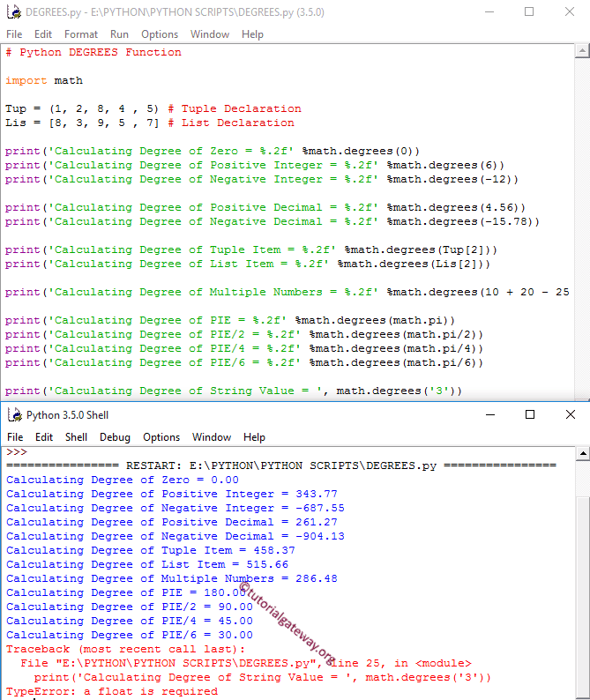Click 'line 25, in <module>' traceback file line

click(x=246, y=663)
